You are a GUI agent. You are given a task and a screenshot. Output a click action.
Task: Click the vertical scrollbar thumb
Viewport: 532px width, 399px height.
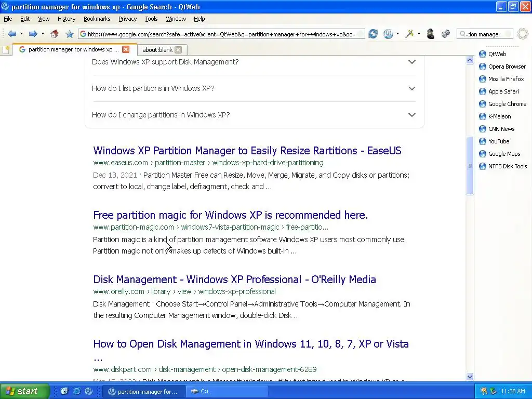[470, 166]
